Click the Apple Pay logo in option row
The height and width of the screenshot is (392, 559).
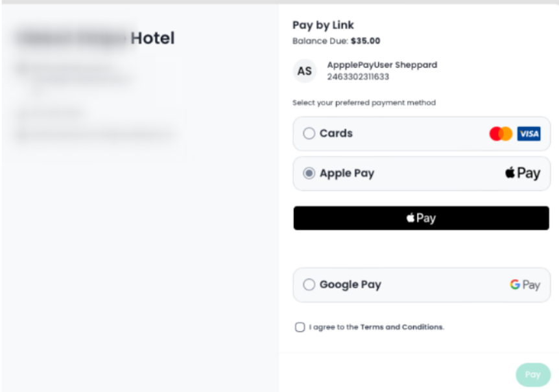coord(523,173)
